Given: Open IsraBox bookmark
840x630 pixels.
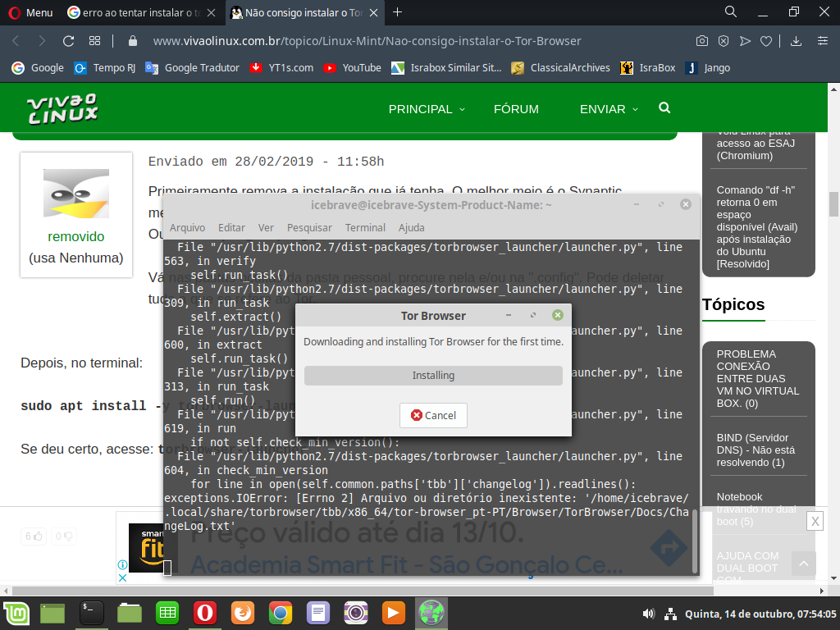Looking at the screenshot, I should click(648, 68).
